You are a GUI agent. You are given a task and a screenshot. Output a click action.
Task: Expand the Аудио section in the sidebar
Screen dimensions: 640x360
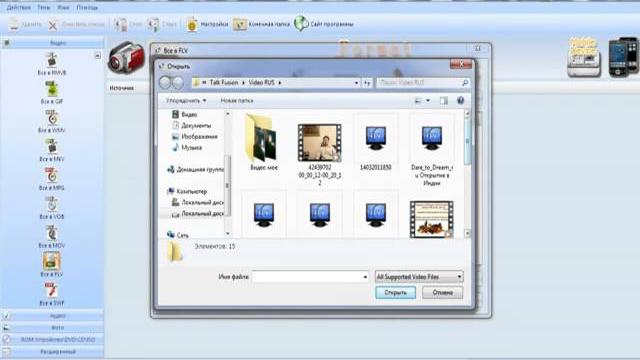pos(52,316)
